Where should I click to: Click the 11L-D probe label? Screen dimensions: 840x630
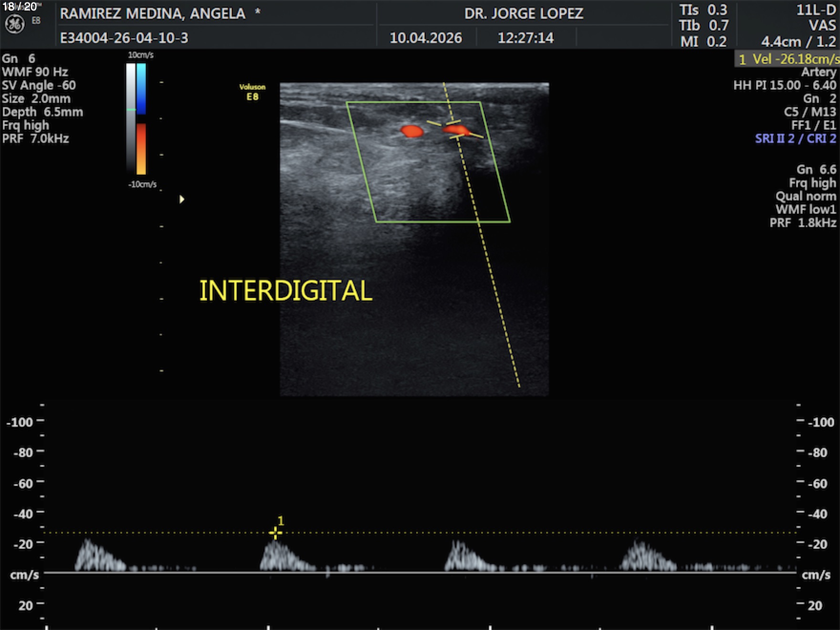coord(816,10)
